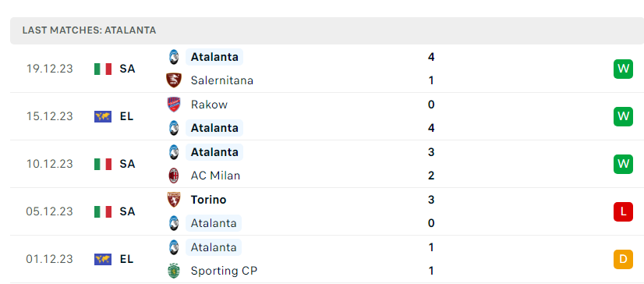Click the orange D result badge

tap(623, 259)
